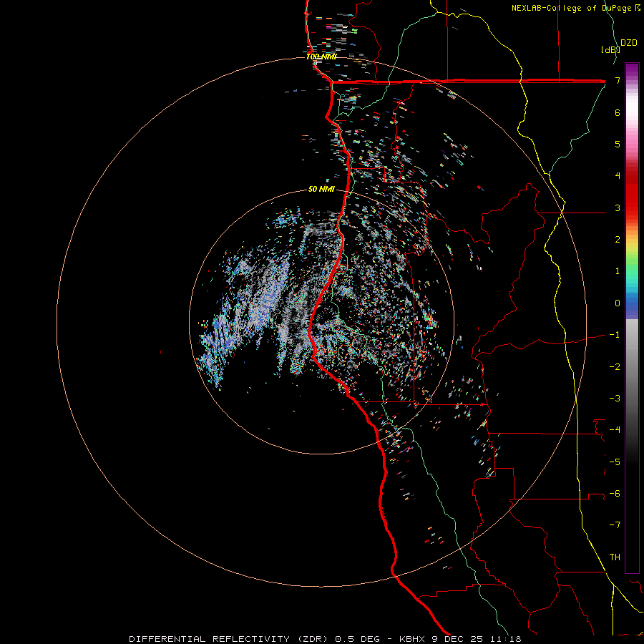
Task: Click the -2 value on the color scale
Action: [615, 367]
